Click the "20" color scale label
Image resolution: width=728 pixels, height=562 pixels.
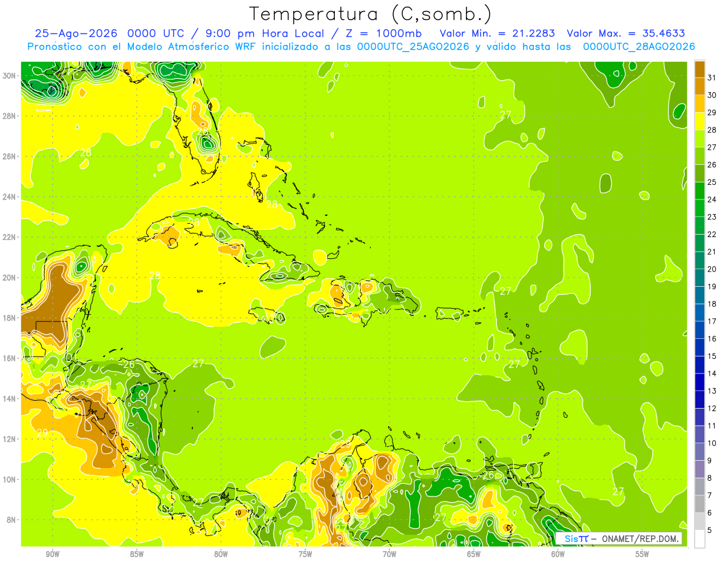point(712,269)
